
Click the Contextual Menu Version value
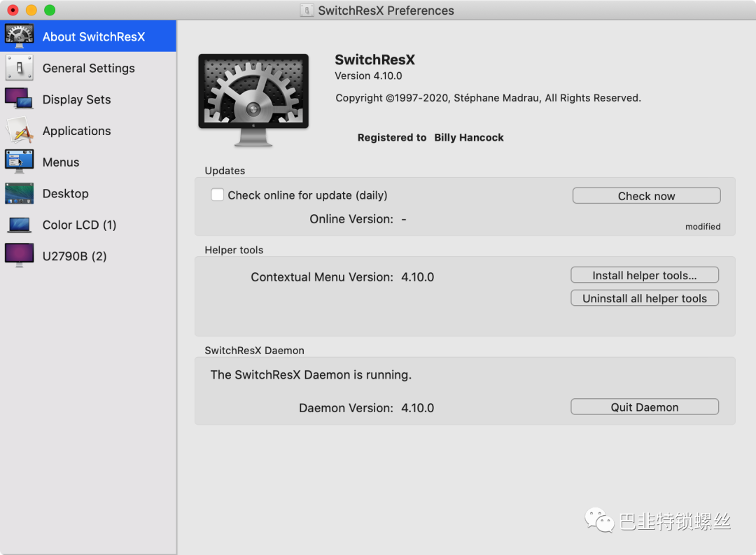pyautogui.click(x=417, y=277)
